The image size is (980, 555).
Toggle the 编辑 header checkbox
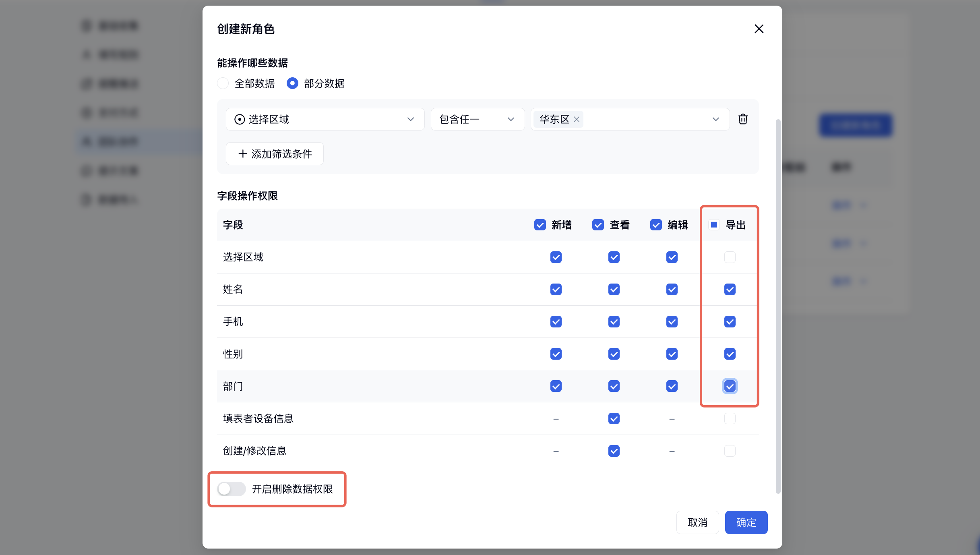(x=656, y=225)
